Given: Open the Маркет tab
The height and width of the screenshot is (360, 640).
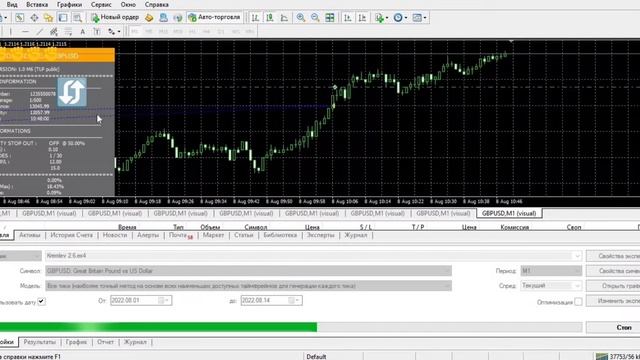Looking at the screenshot, I should pyautogui.click(x=213, y=235).
